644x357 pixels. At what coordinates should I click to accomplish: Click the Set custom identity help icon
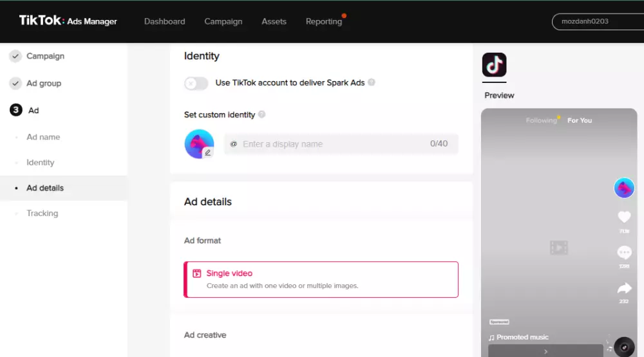pyautogui.click(x=261, y=114)
